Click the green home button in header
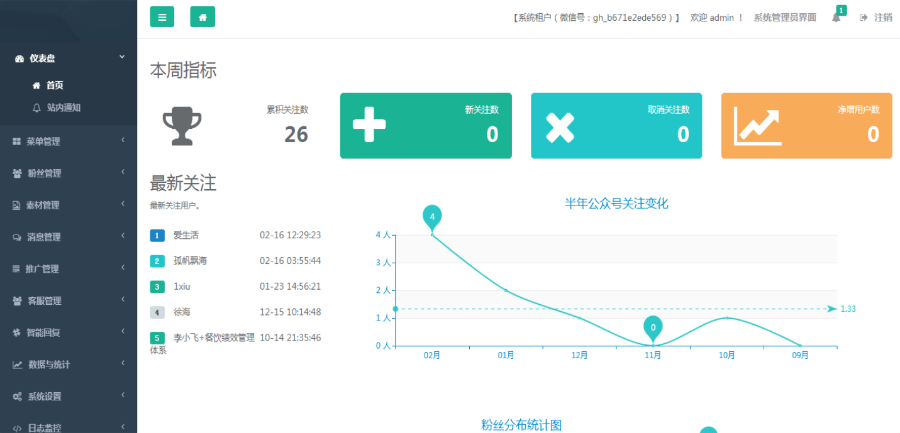This screenshot has width=900, height=433. click(x=202, y=17)
